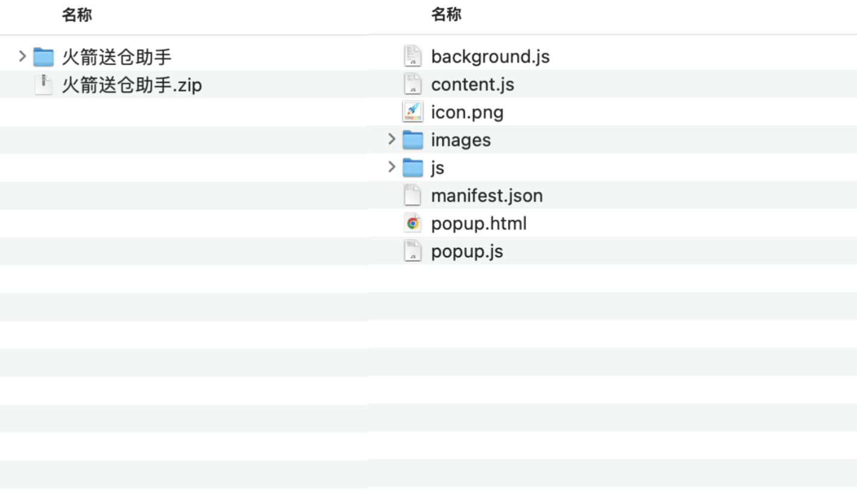The height and width of the screenshot is (504, 857).
Task: Click the images folder icon
Action: (x=413, y=140)
